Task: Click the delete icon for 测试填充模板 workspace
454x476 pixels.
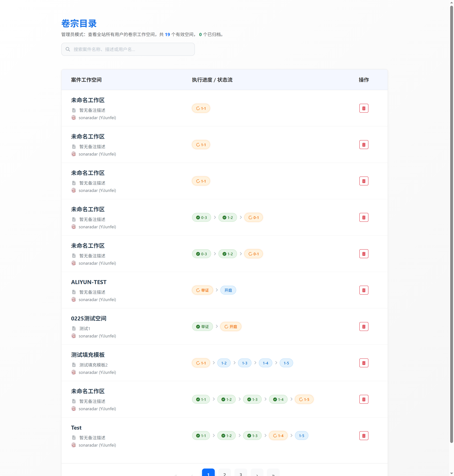Action: [x=364, y=363]
